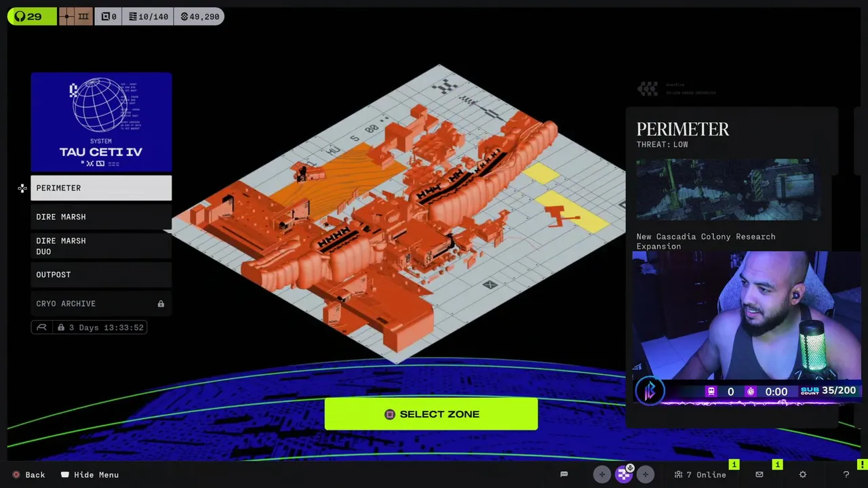Click the PERIMETER zone title

(683, 129)
